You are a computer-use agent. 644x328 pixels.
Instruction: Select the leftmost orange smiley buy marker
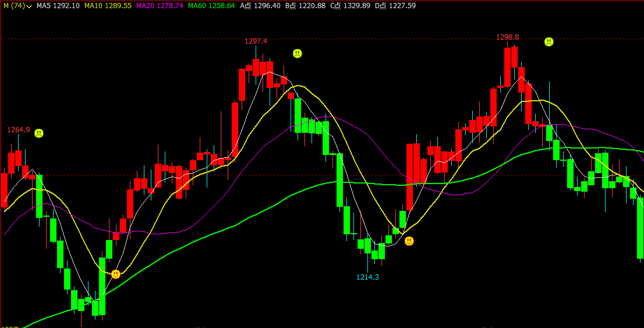pos(116,274)
